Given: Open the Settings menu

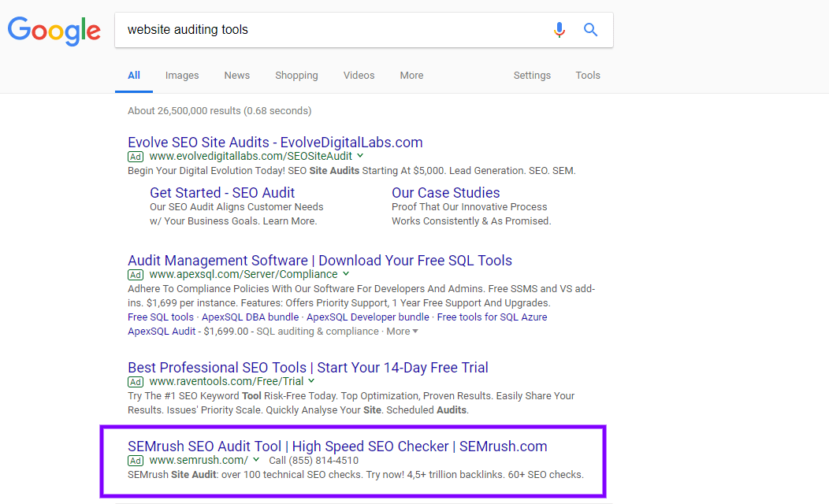Looking at the screenshot, I should pos(532,75).
